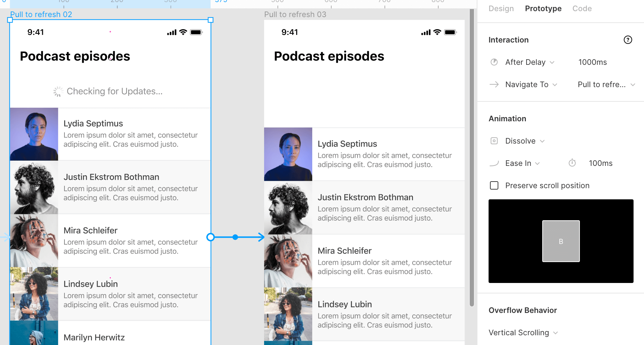
Task: Open the After Delay trigger dropdown
Action: pyautogui.click(x=529, y=62)
